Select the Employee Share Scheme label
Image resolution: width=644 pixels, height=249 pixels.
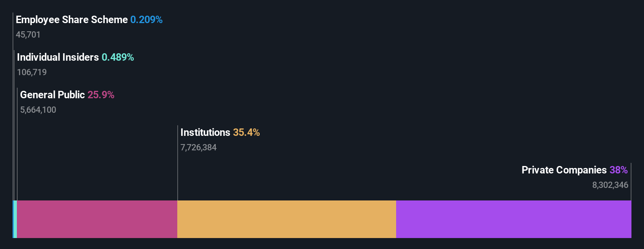pos(72,20)
